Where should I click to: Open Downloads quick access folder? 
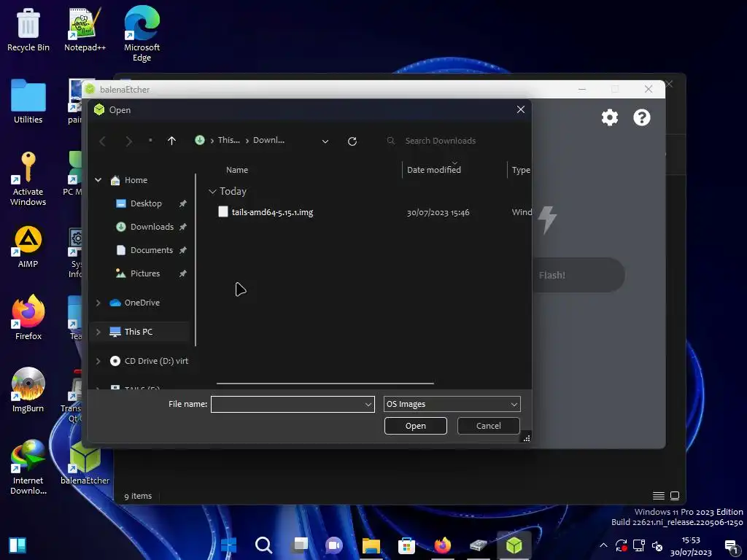click(x=152, y=227)
